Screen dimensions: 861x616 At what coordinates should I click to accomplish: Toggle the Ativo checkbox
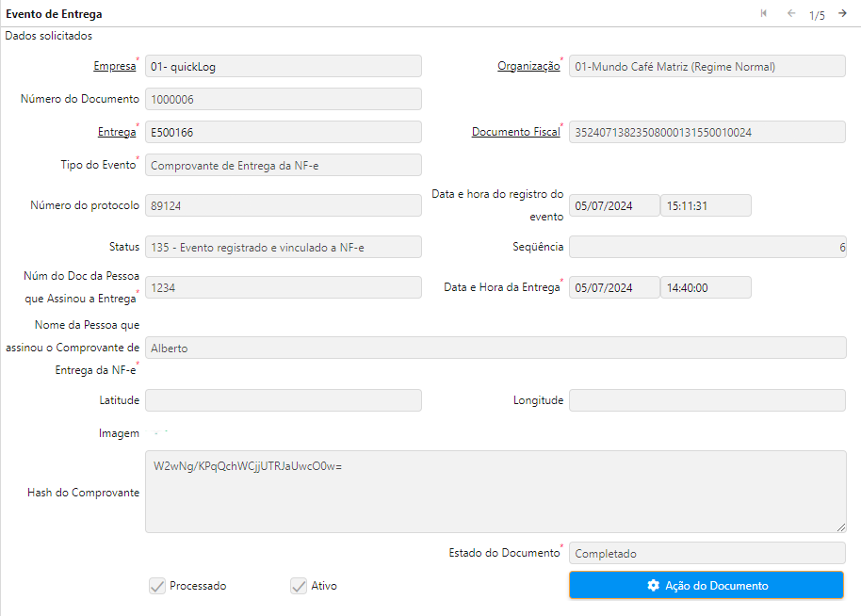[299, 586]
